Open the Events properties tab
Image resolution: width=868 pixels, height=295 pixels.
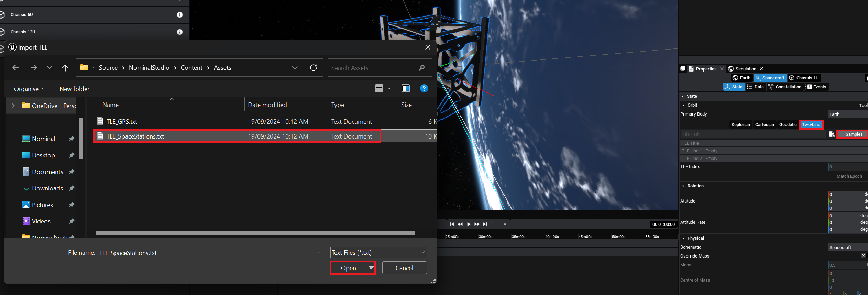[x=816, y=87]
